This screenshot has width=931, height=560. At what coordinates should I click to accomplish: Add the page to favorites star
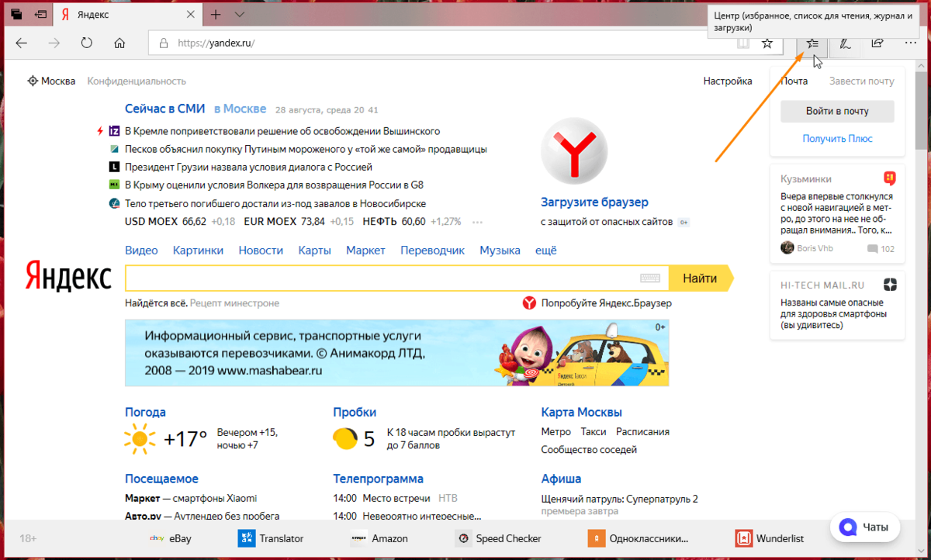coord(767,44)
